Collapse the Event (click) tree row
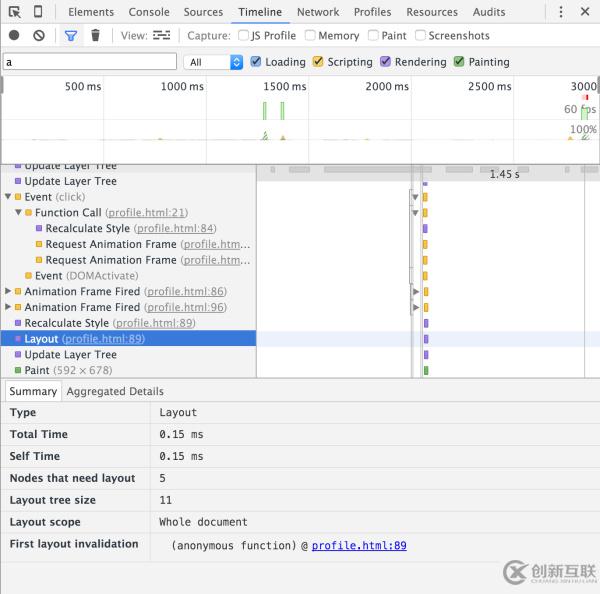This screenshot has height=594, width=600. click(x=8, y=196)
